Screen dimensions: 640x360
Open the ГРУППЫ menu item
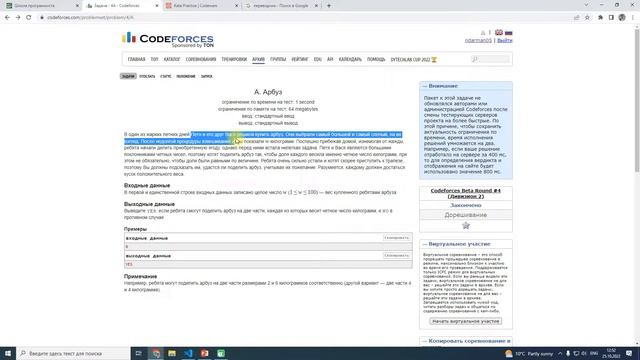pos(278,60)
